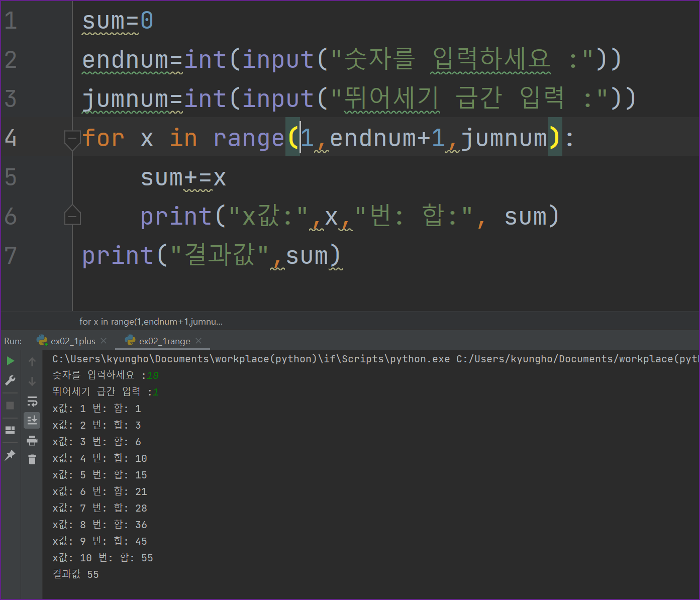Screen dimensions: 700x600
Task: Click line number 2 in the gutter
Action: click(x=11, y=60)
